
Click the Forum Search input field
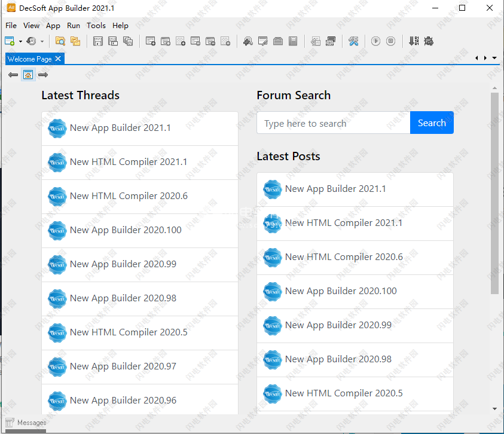pos(334,123)
